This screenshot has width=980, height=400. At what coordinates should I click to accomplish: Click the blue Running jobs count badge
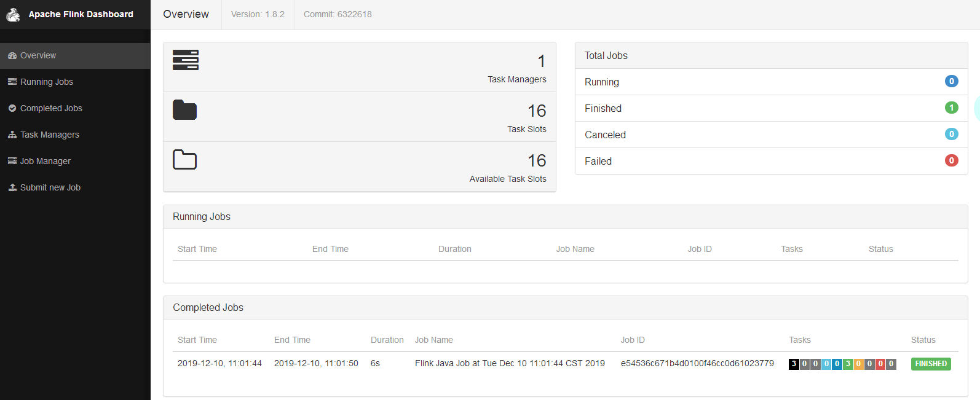951,81
